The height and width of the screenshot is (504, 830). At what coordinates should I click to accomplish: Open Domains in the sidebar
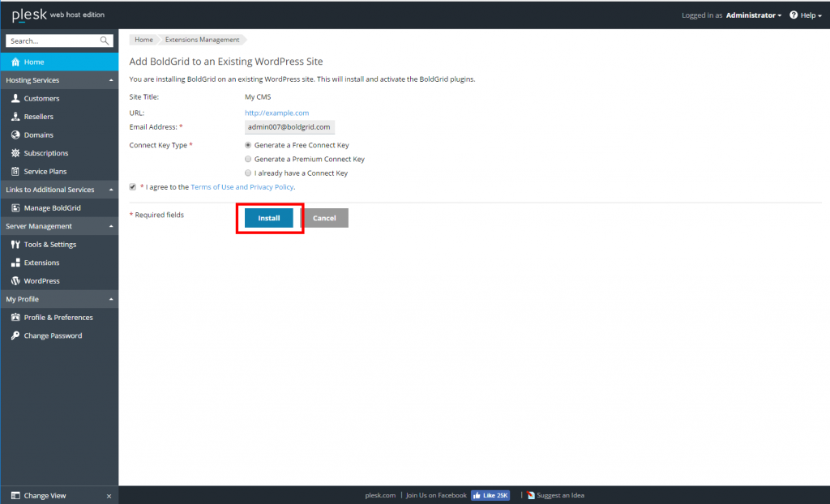59,135
